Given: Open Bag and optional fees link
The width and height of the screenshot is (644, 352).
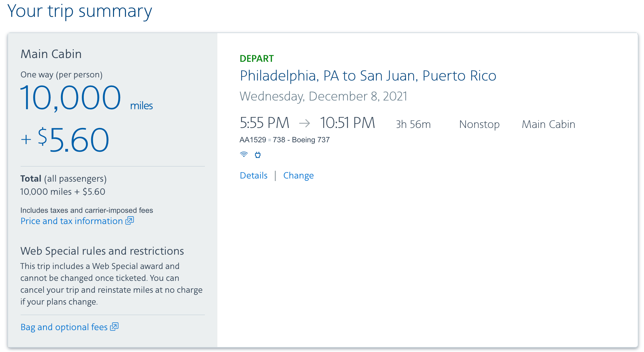Looking at the screenshot, I should [64, 327].
